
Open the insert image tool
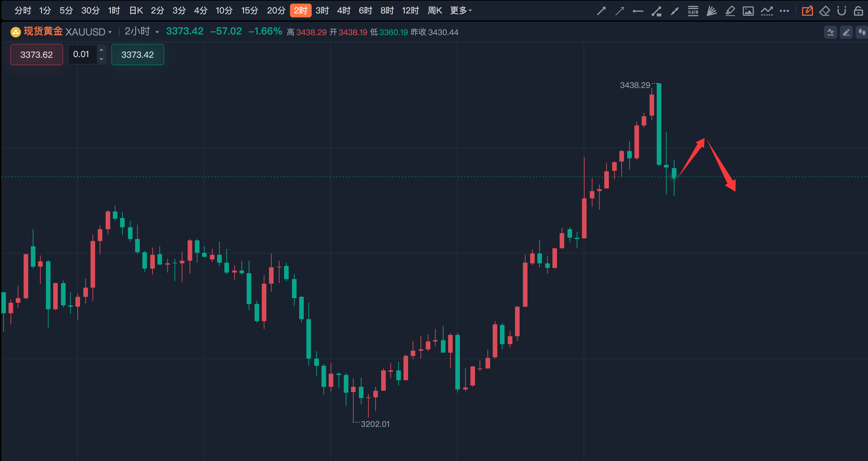coord(748,11)
